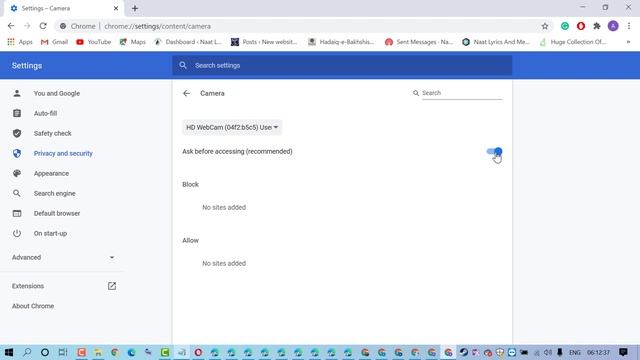This screenshot has height=360, width=640.
Task: Click the On start-up power icon
Action: (x=17, y=233)
